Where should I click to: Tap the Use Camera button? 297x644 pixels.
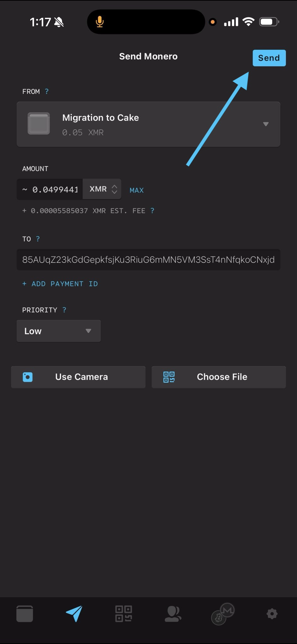(x=78, y=377)
